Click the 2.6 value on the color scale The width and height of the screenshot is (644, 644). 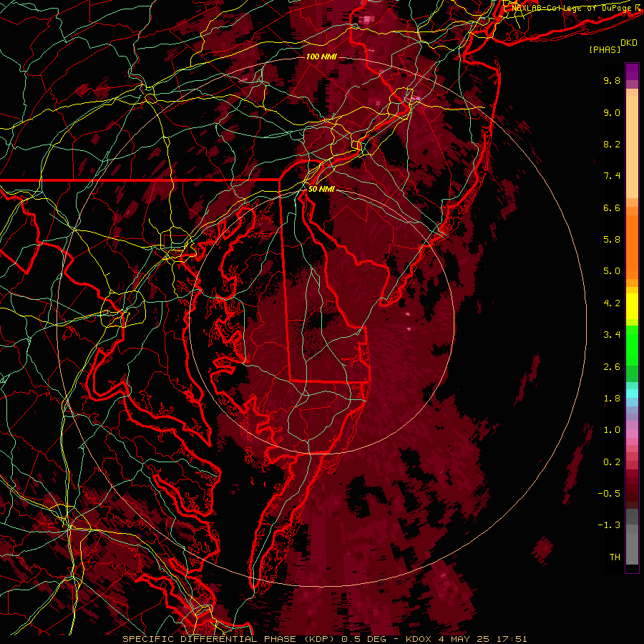(x=612, y=367)
